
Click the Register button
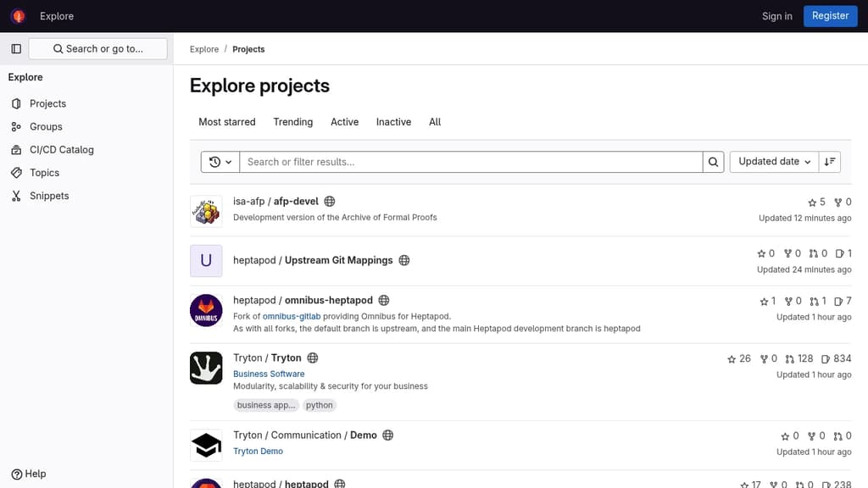pos(830,16)
